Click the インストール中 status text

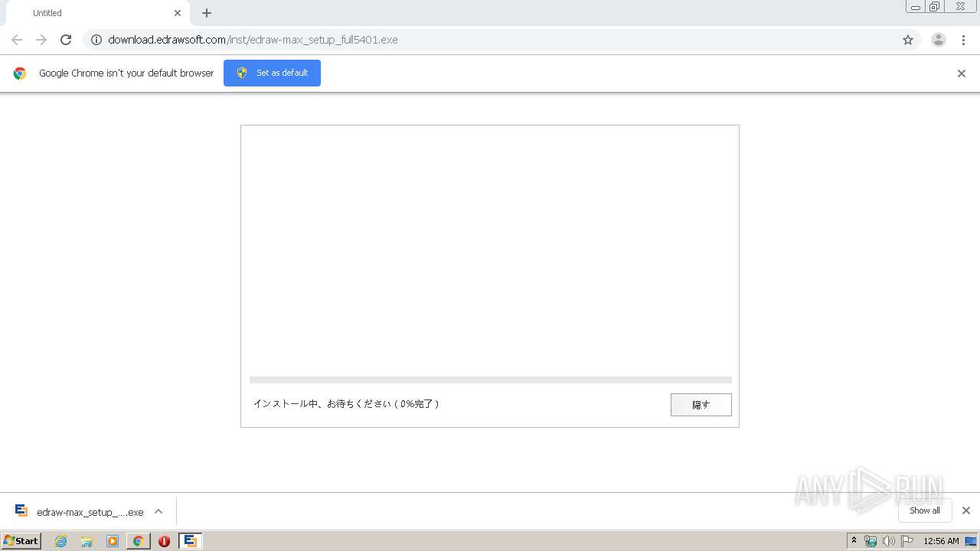tap(346, 403)
